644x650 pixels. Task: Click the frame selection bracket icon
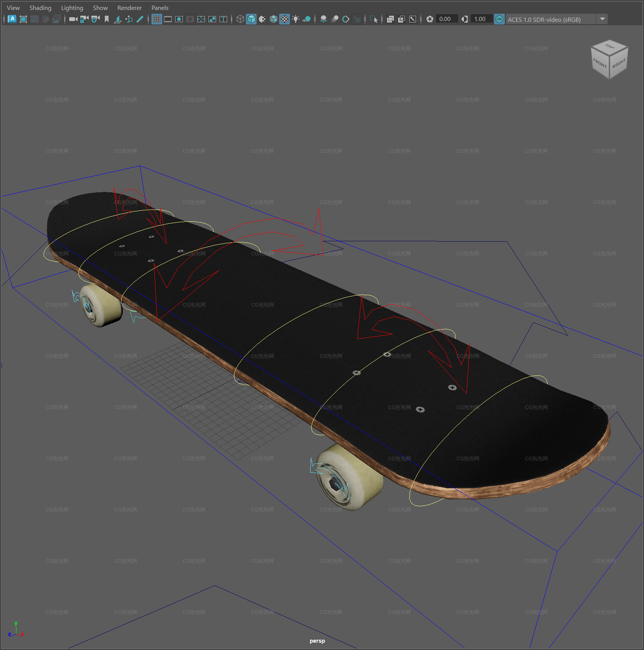[23, 19]
